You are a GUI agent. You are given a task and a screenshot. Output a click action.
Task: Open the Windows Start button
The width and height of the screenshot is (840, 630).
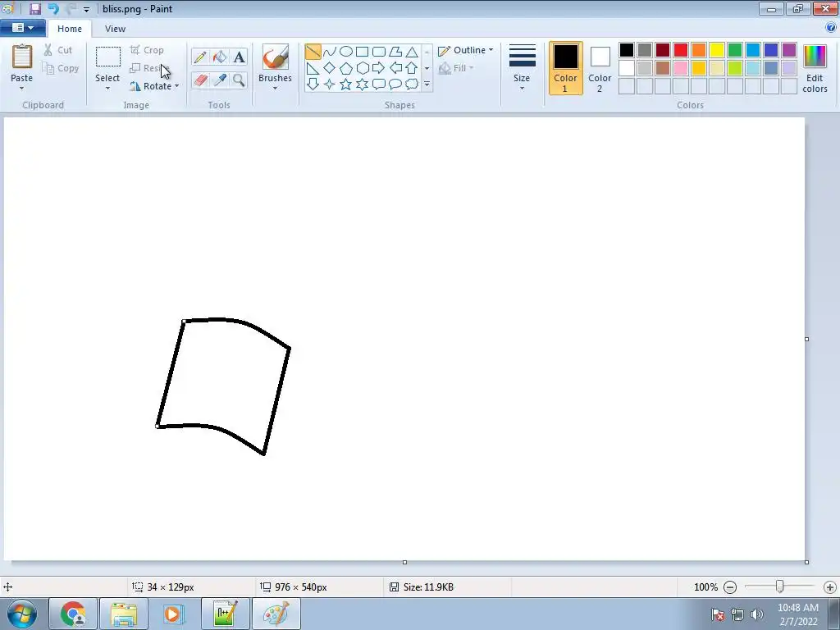(22, 614)
